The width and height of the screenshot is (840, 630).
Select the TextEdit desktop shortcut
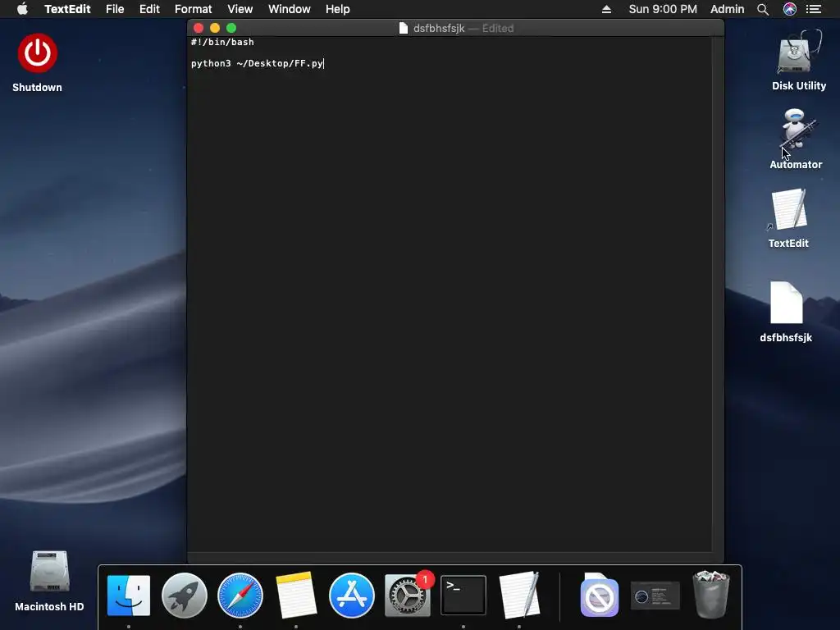[x=788, y=209]
